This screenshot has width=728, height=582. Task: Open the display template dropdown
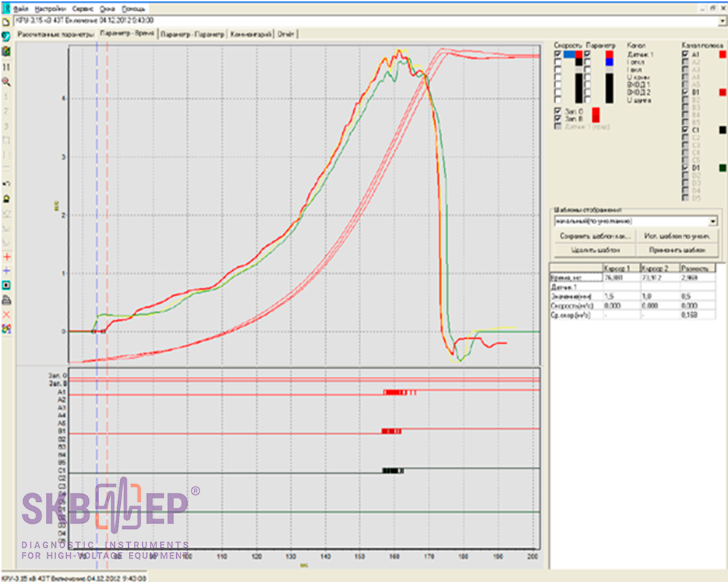[x=713, y=221]
